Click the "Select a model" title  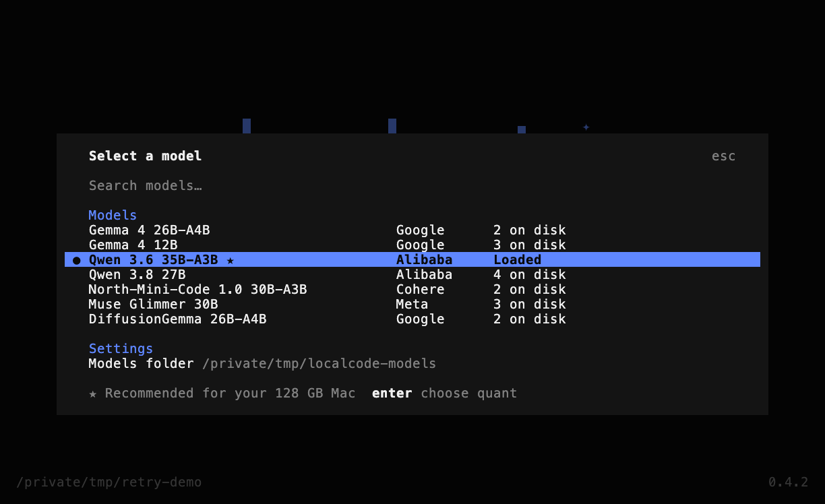(146, 156)
